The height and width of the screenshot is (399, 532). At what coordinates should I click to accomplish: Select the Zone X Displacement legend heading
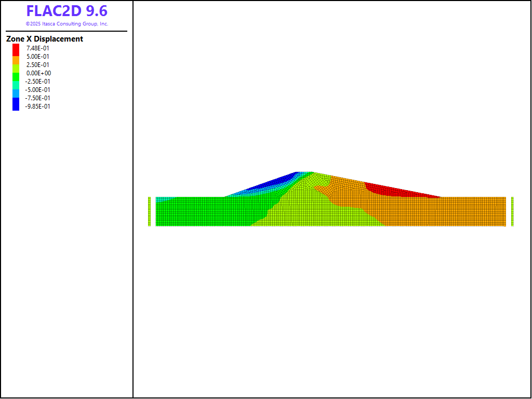click(45, 39)
